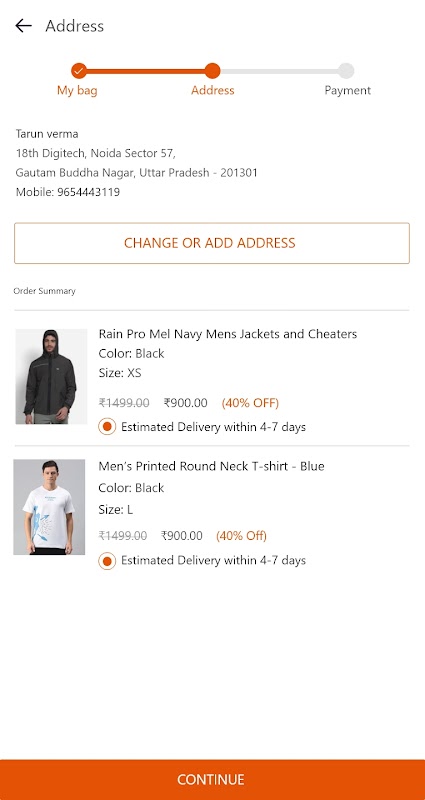
Task: Tap the My bag checkmark step icon
Action: (x=79, y=71)
